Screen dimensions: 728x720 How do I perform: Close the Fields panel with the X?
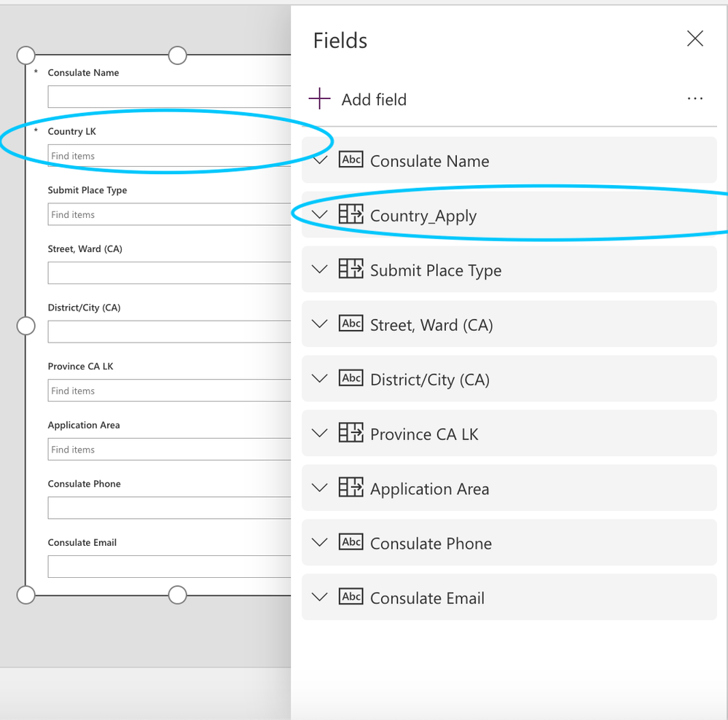coord(694,39)
